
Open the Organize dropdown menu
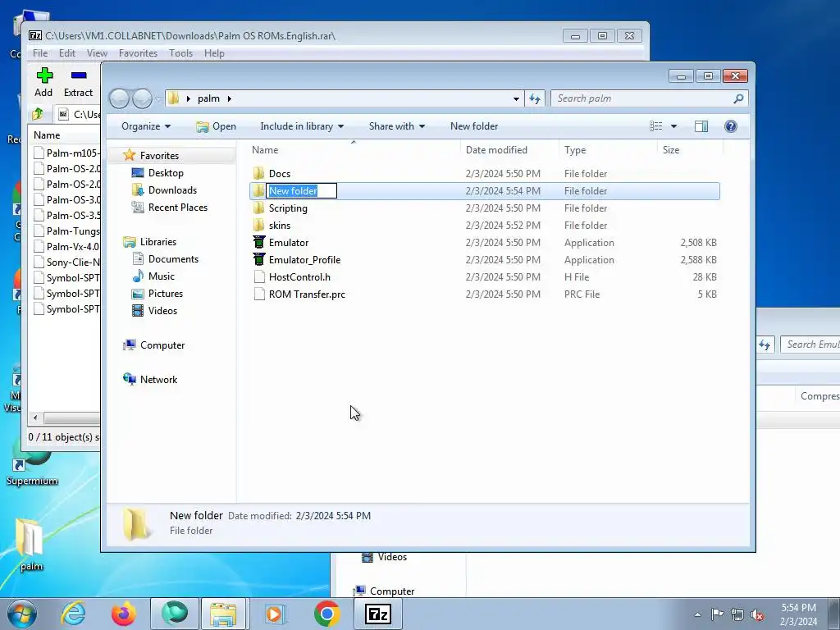pyautogui.click(x=146, y=126)
